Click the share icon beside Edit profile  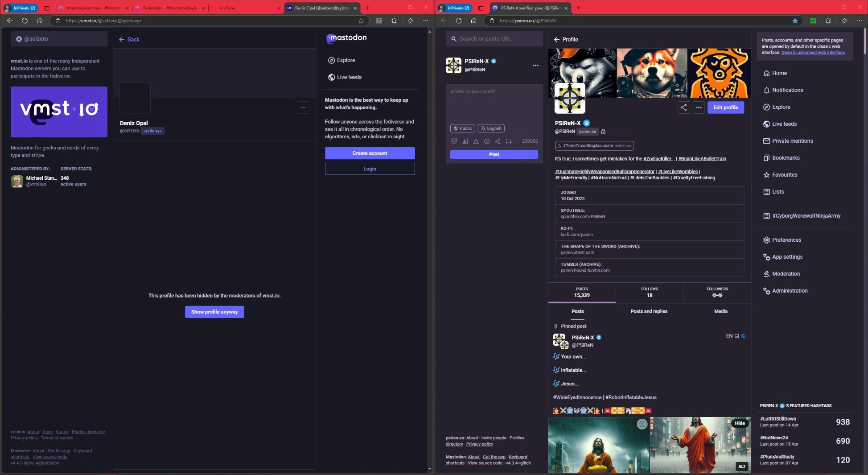pos(683,107)
